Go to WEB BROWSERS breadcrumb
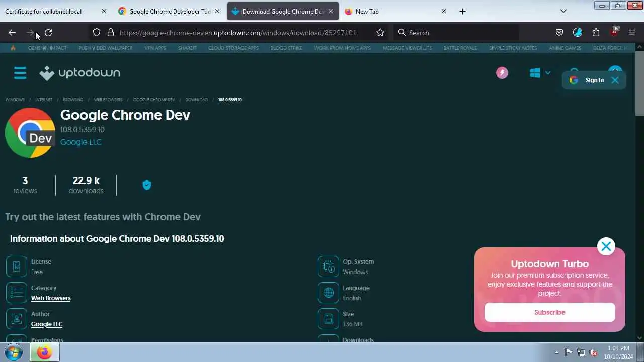The height and width of the screenshot is (362, 644). pyautogui.click(x=108, y=100)
